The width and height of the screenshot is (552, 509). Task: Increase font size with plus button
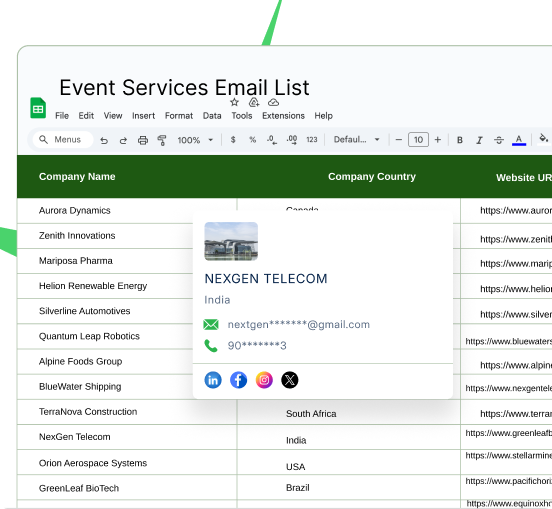pos(438,140)
